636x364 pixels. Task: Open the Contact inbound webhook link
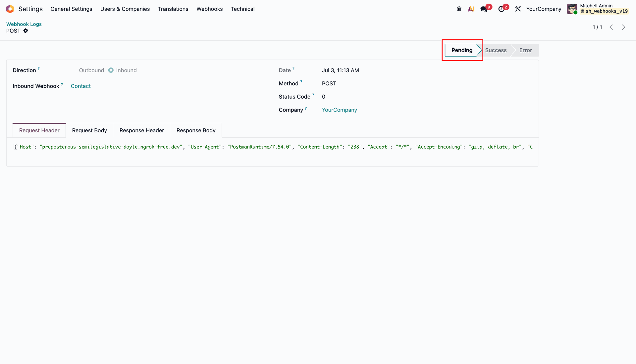[80, 86]
